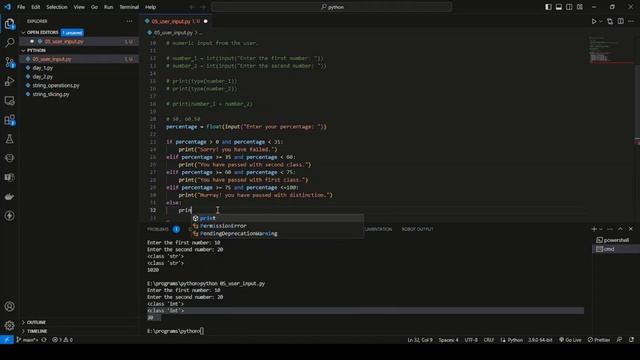640x360 pixels.
Task: Click the Run Python File play button
Action: 594,21
